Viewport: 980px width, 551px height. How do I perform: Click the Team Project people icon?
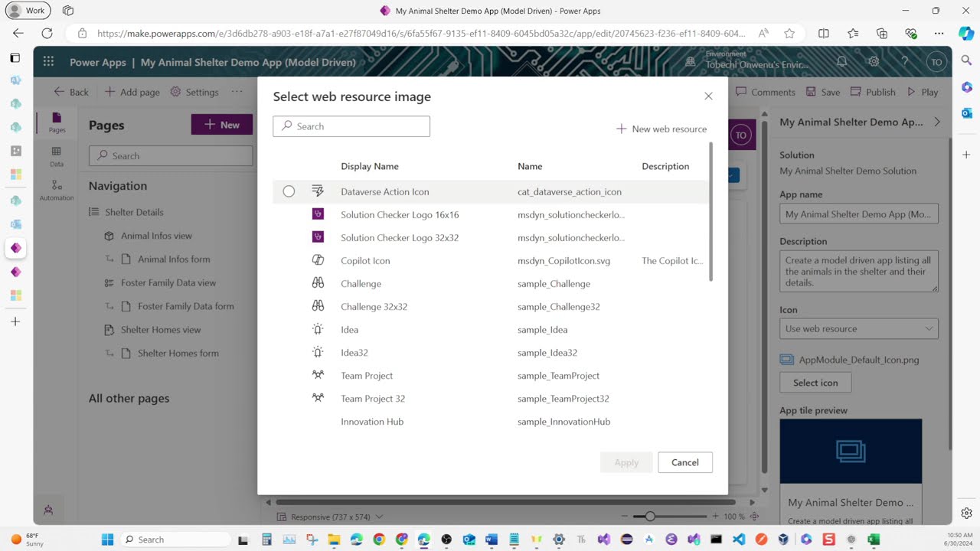coord(318,375)
